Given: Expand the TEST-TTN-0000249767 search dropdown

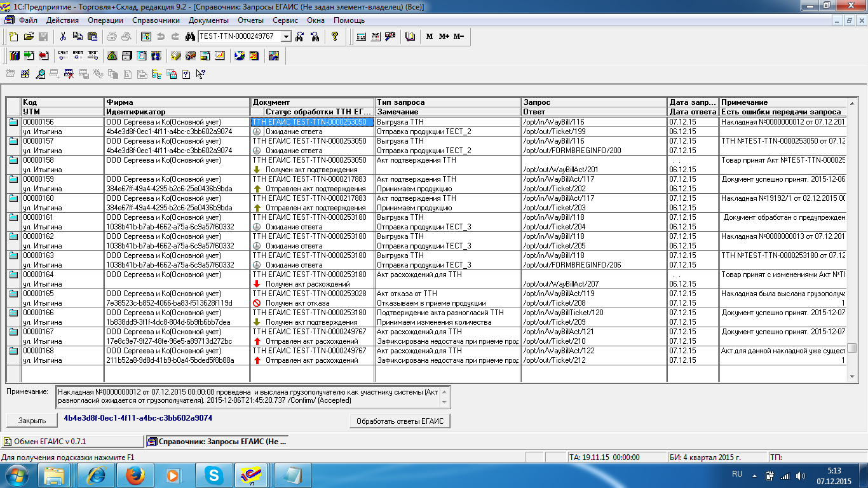Looking at the screenshot, I should click(286, 37).
